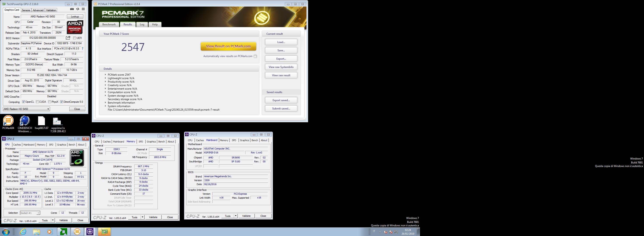Viewport: 644px width, 236px height.
Task: Click the Export saved... button
Action: tap(281, 100)
